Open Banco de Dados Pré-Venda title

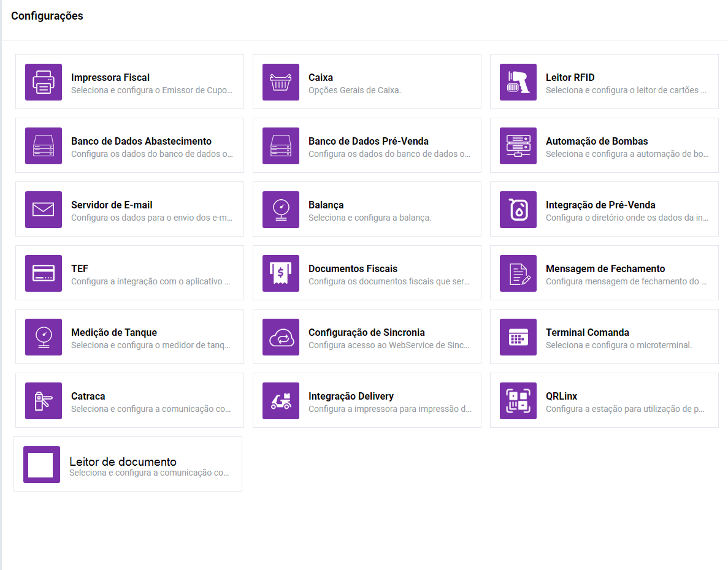(368, 141)
